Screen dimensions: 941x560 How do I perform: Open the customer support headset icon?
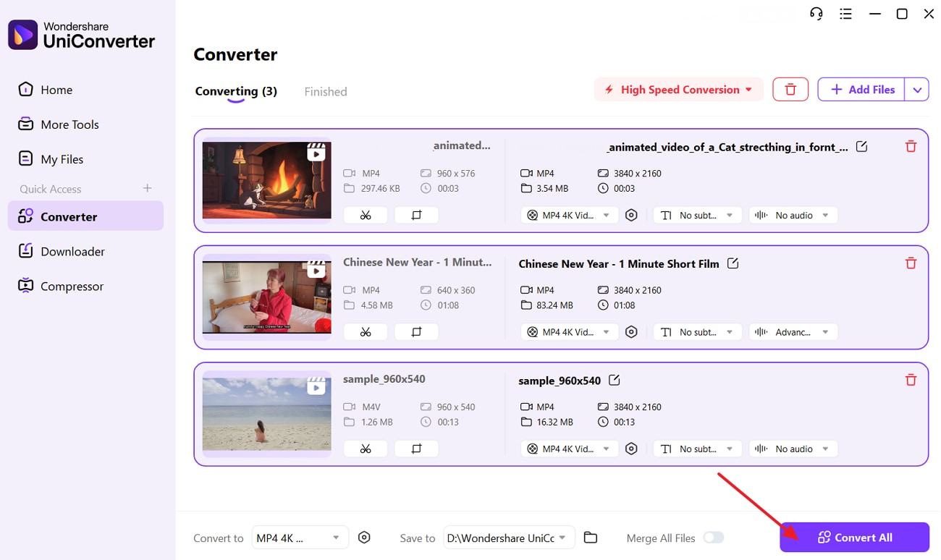pyautogui.click(x=816, y=14)
